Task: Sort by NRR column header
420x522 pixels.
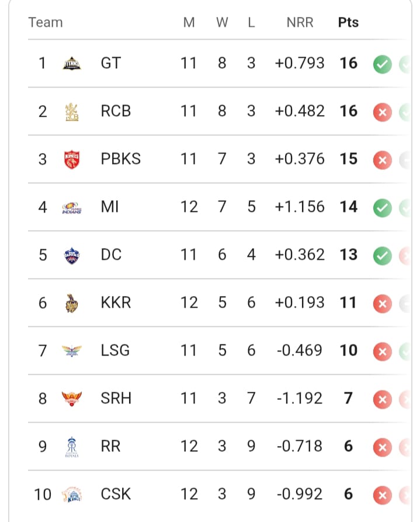Action: click(300, 23)
